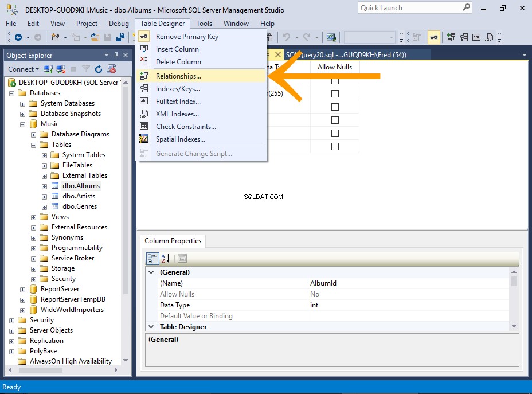Expand the System Databases folder

coord(23,104)
